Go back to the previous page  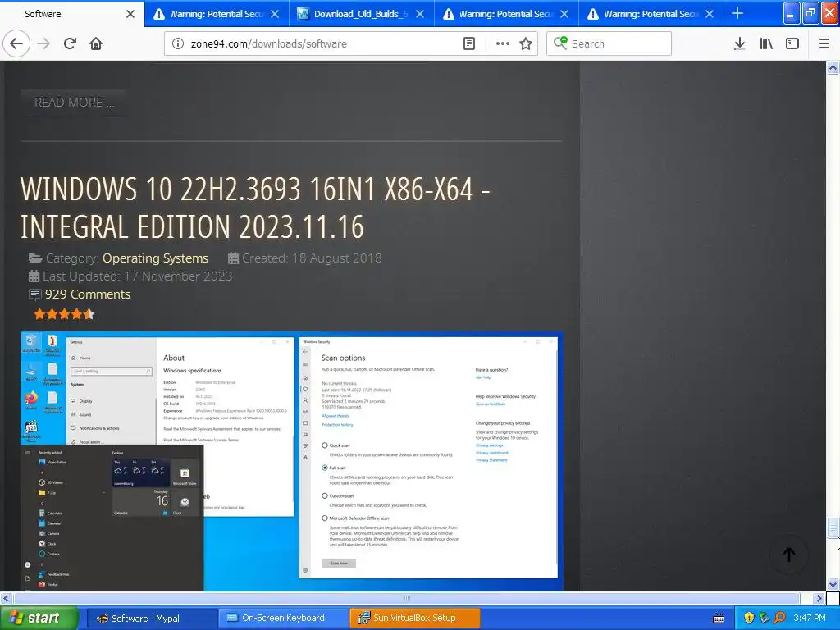[16, 43]
